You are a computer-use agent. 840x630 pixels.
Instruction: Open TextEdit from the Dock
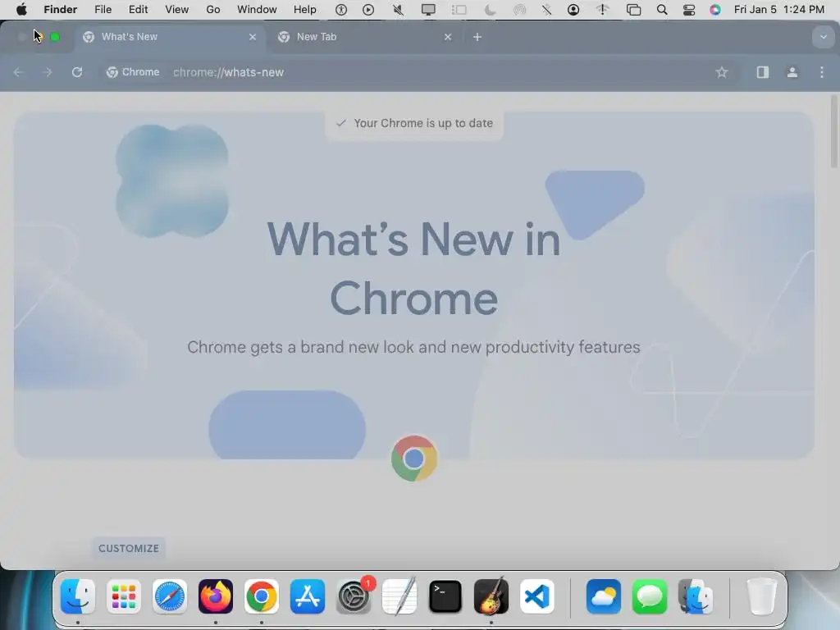[x=399, y=596]
